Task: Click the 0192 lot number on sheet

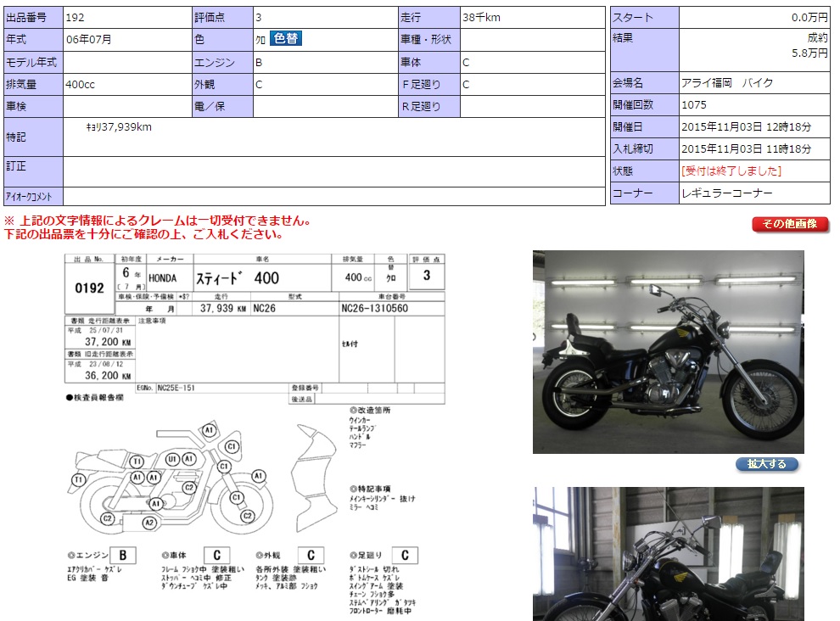Action: tap(88, 288)
